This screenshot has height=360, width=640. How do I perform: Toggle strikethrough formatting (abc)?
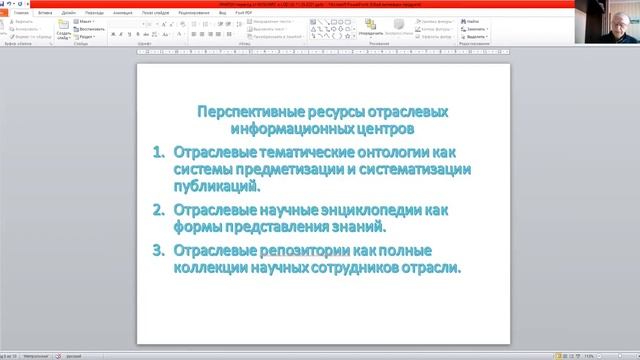tap(146, 34)
